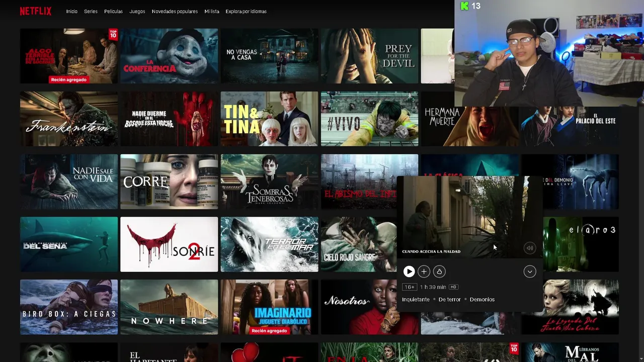
Task: Open La Conferencia movie thumbnail
Action: [169, 56]
